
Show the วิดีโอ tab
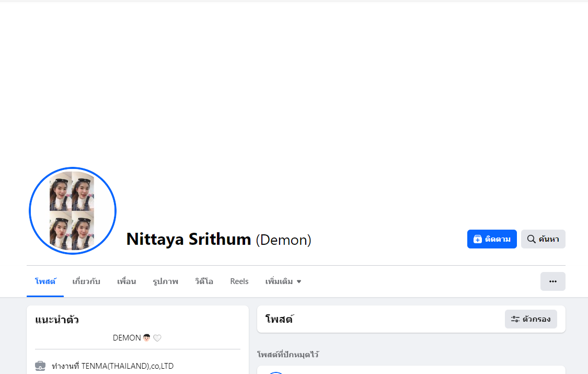coord(204,281)
